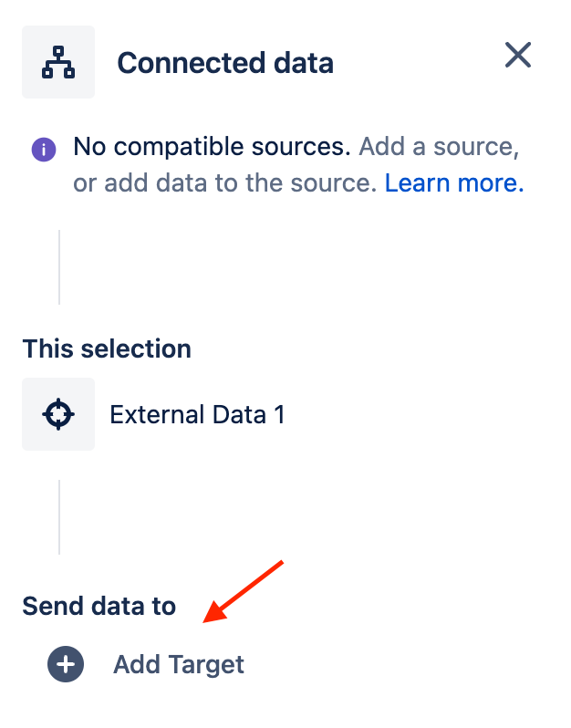Click the purple info icon

pyautogui.click(x=44, y=150)
